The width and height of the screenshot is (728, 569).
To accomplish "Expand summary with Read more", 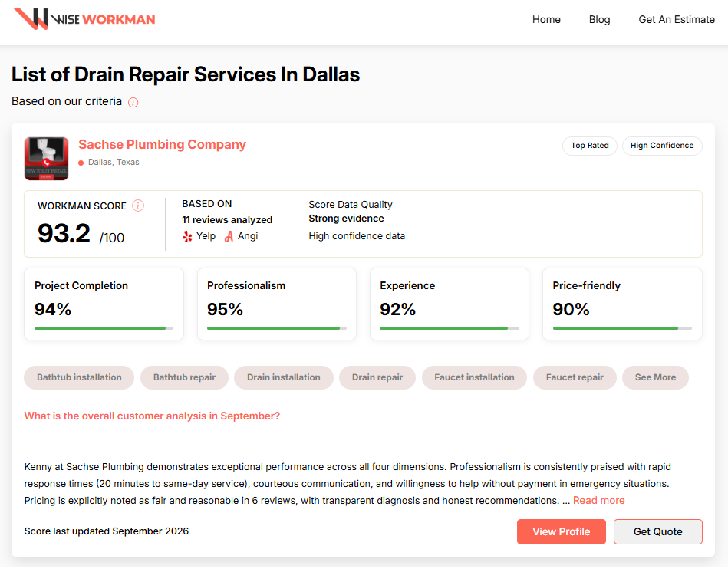I will click(x=599, y=501).
